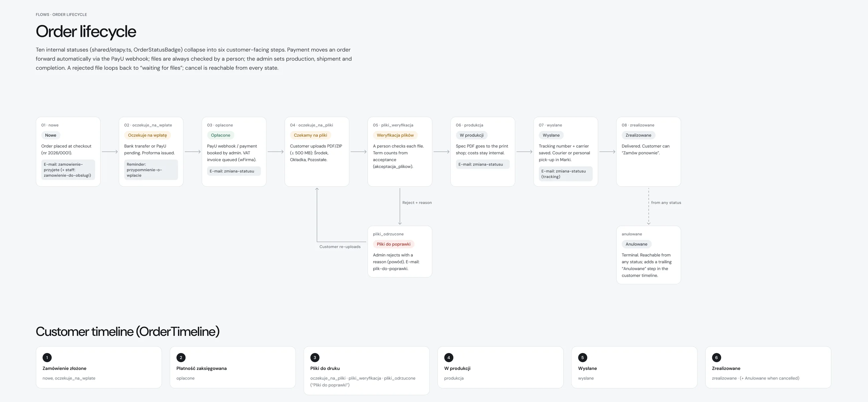Click 'Zamówienie złożone' timeline step title
Screen dimensions: 868x402
pos(64,368)
